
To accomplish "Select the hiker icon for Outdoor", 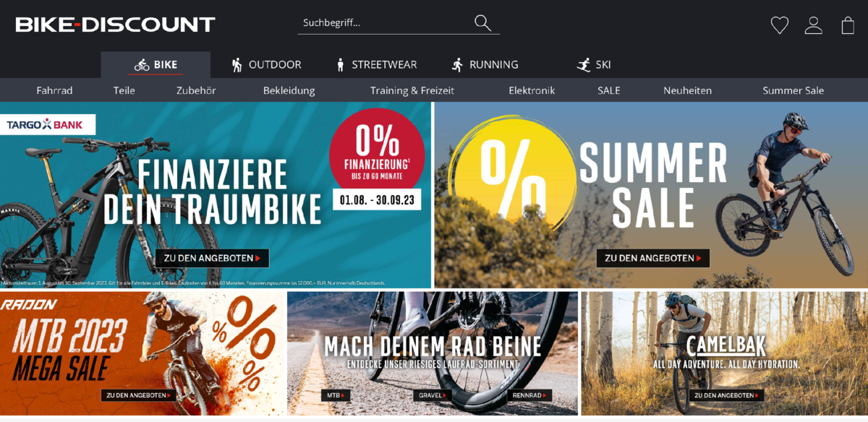I will click(x=237, y=65).
